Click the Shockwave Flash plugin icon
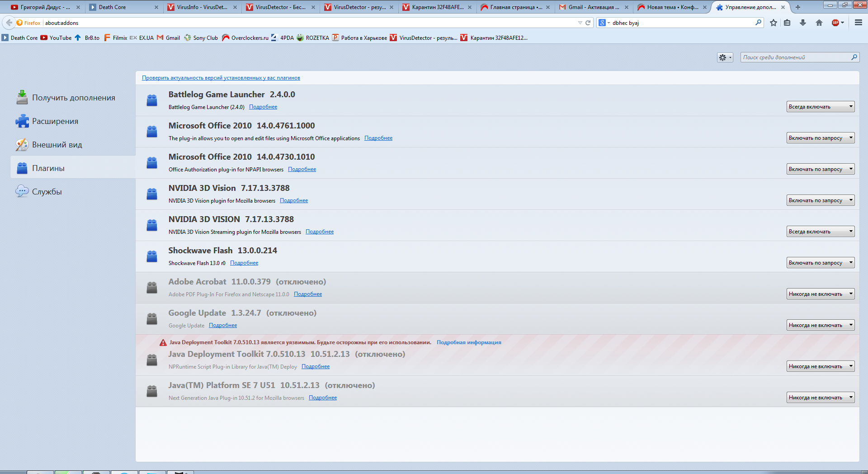 point(152,256)
